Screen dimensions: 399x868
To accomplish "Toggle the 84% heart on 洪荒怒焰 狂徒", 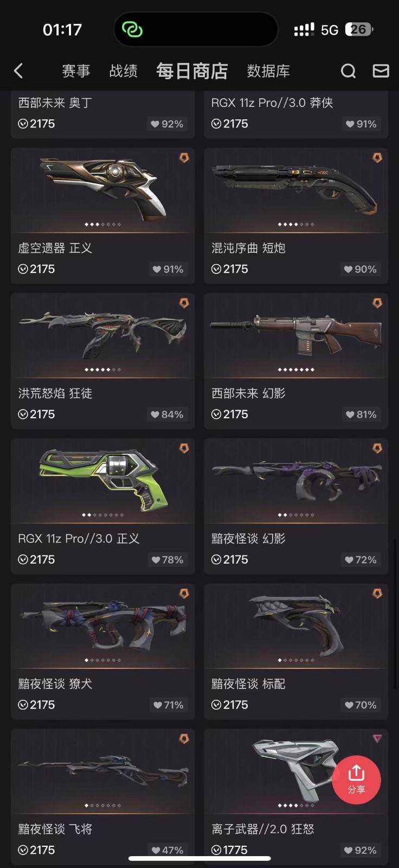I will [167, 414].
